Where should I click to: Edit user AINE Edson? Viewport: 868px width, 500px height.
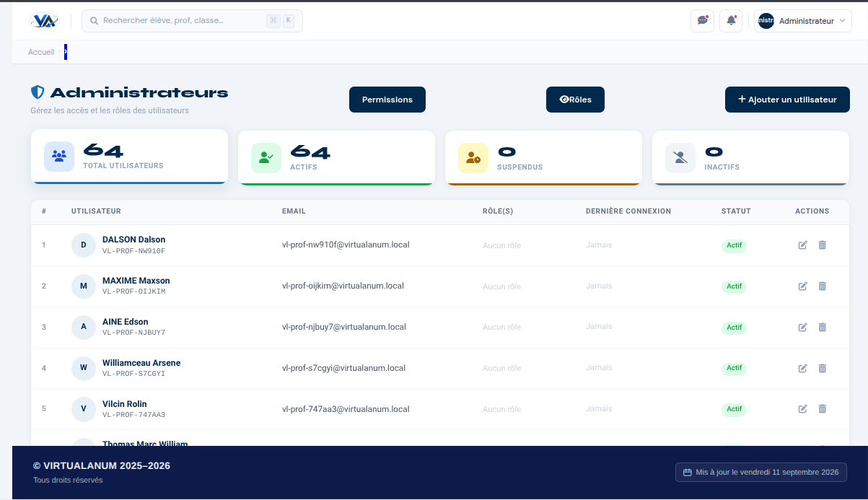[802, 328]
